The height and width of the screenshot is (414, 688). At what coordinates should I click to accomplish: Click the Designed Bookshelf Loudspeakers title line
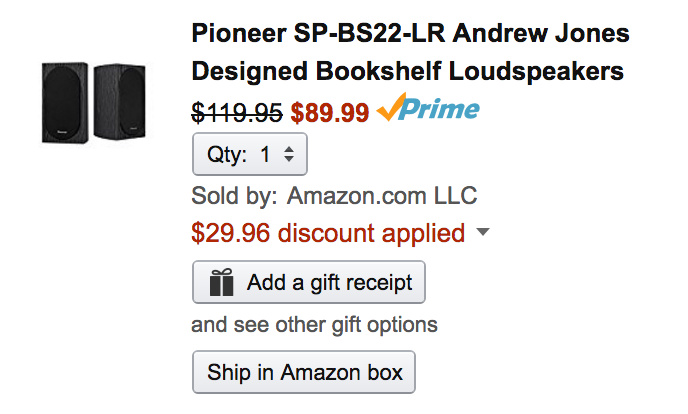coord(407,72)
